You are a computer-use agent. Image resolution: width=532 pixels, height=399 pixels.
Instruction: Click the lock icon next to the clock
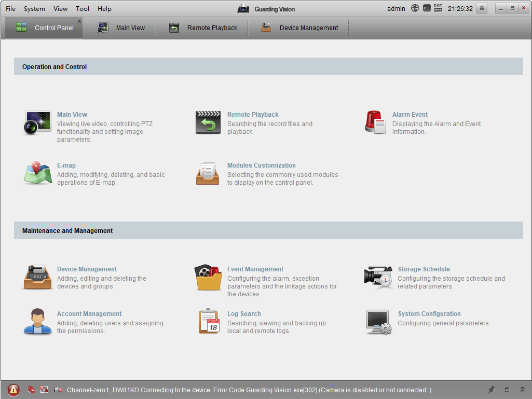point(482,8)
